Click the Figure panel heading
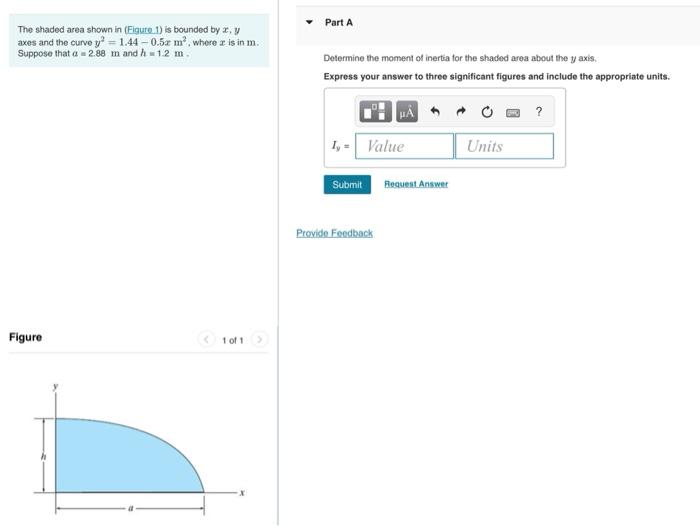700x526 pixels. pyautogui.click(x=25, y=337)
